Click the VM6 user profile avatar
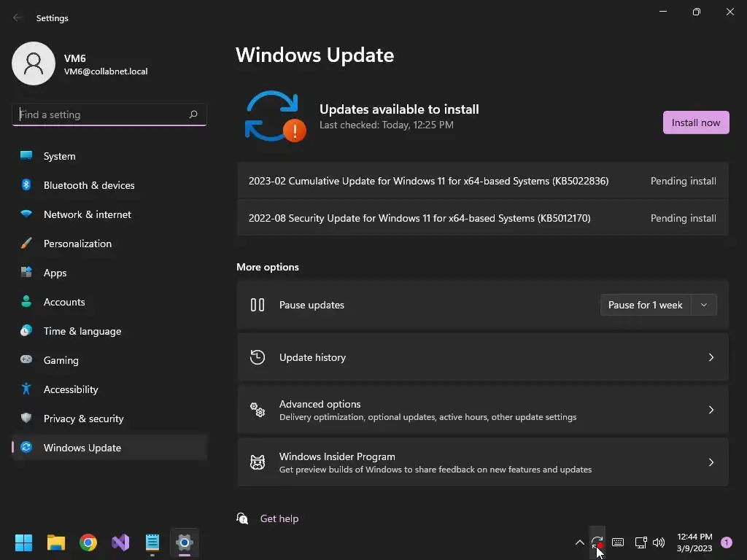The height and width of the screenshot is (560, 747). pyautogui.click(x=34, y=63)
